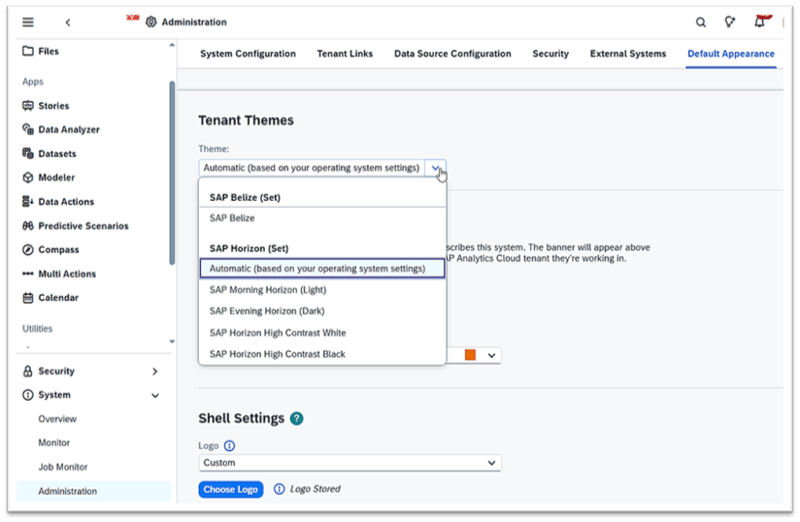The image size is (800, 522).
Task: Expand the Security sidebar section
Action: click(155, 371)
